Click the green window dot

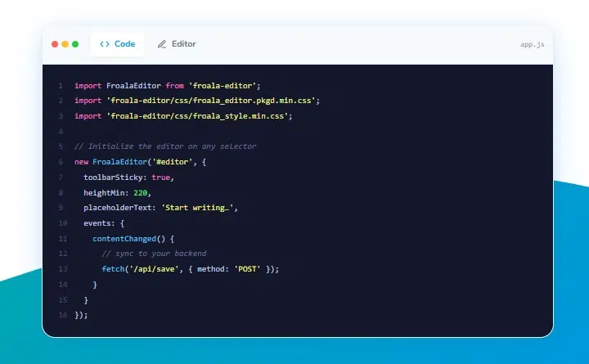pos(75,44)
